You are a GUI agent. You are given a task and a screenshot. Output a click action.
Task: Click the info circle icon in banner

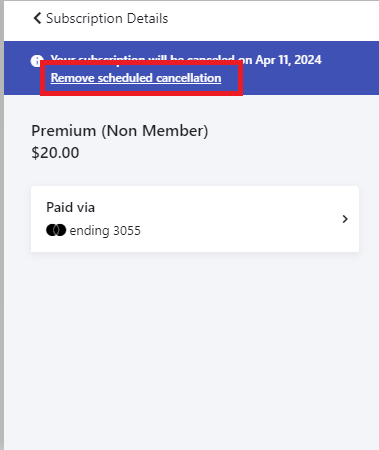(x=36, y=61)
